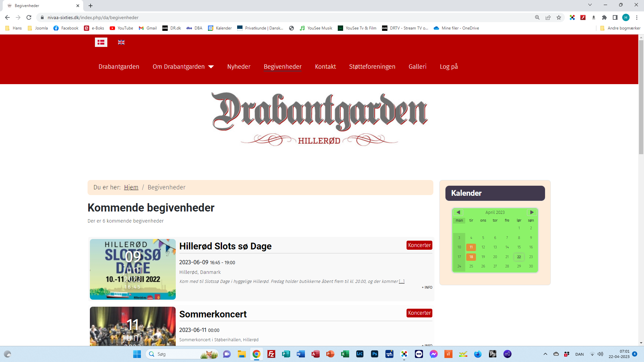The width and height of the screenshot is (644, 362).
Task: Open the Drabantgarden menu item
Action: [119, 67]
